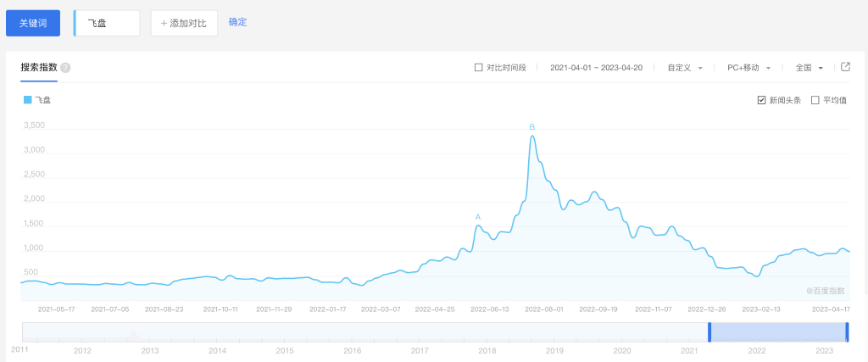Uncheck the 新闻头条 checkbox

point(762,100)
